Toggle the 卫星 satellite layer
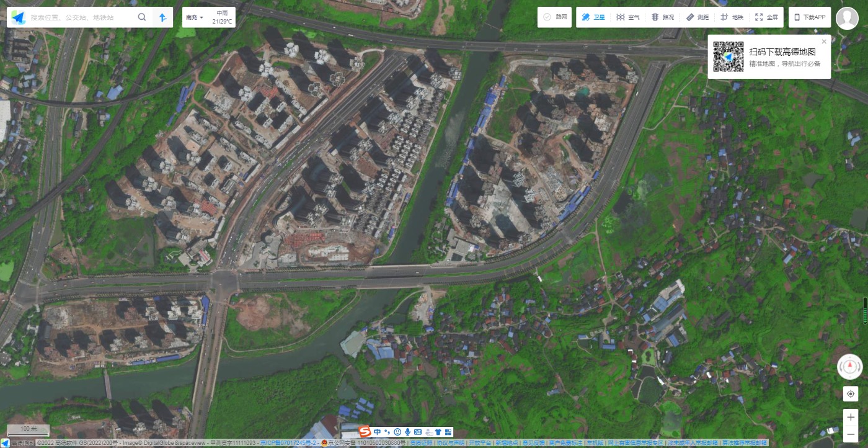 coord(593,17)
